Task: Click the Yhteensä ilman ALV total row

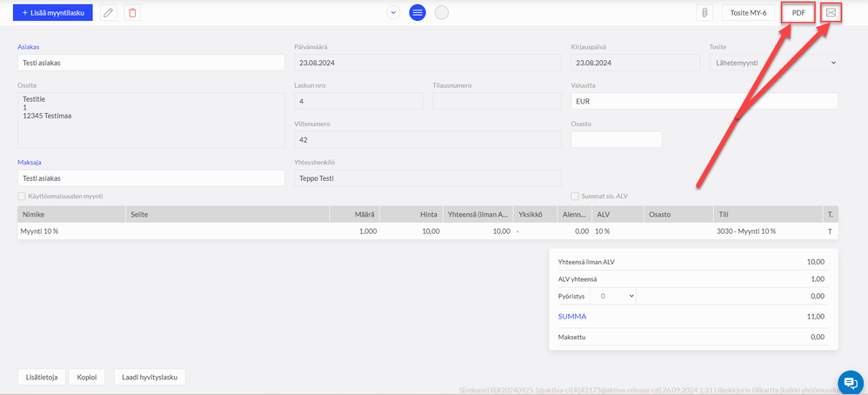Action: [x=694, y=262]
